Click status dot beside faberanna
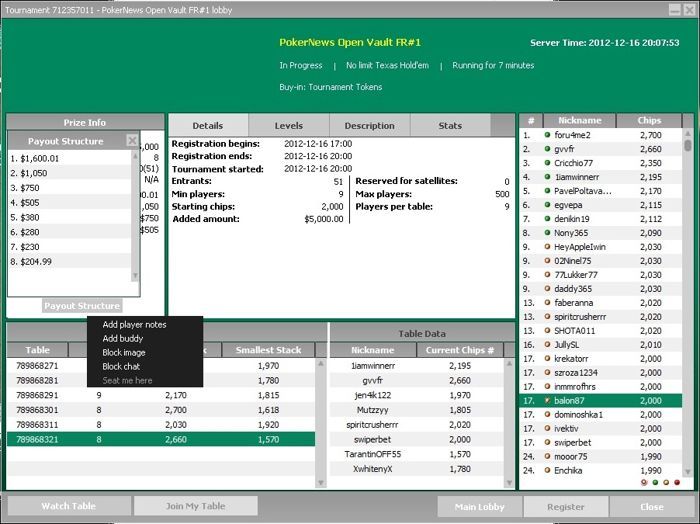This screenshot has width=700, height=524. pos(547,302)
